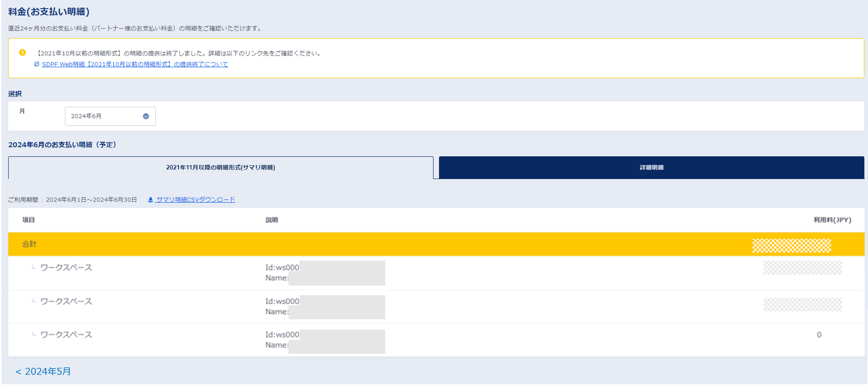Click the dropdown chevron inside the month selector
This screenshot has width=868, height=385.
pos(146,116)
